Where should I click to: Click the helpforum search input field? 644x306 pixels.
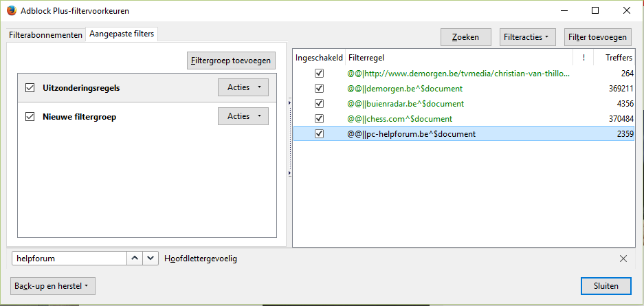69,259
